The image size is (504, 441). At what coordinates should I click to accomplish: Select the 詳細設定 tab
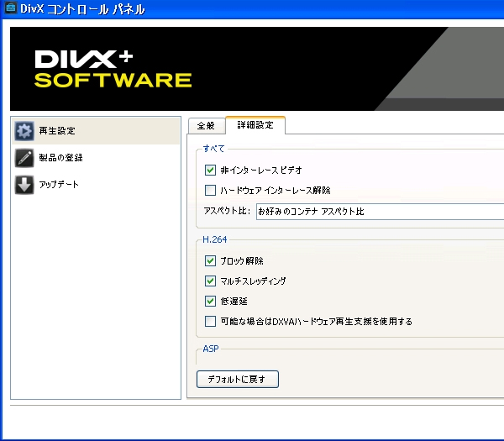point(255,125)
